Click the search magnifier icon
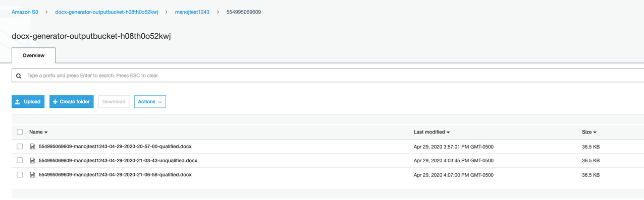The image size is (644, 200). coord(19,76)
